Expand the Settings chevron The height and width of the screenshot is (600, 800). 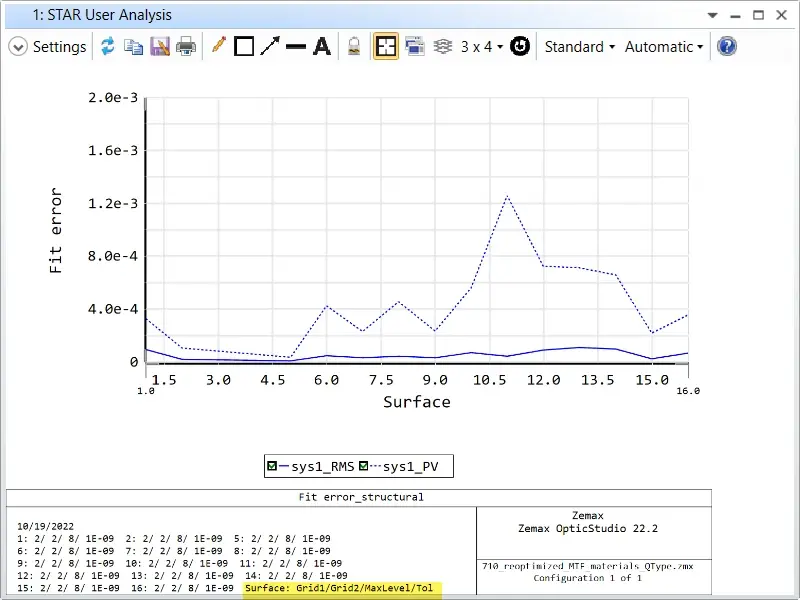coord(18,47)
